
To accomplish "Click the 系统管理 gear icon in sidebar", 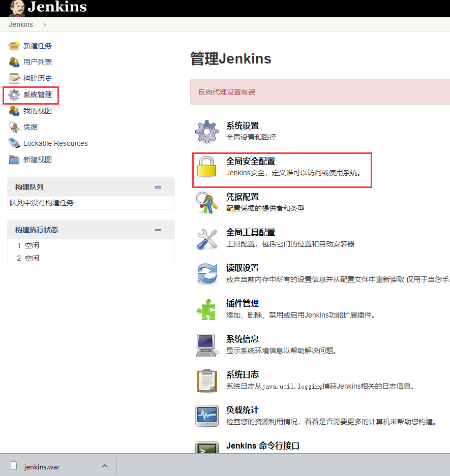I will click(14, 94).
